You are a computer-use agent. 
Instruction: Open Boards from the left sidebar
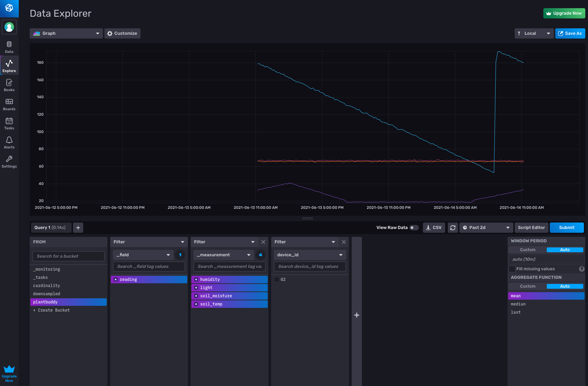click(x=9, y=104)
